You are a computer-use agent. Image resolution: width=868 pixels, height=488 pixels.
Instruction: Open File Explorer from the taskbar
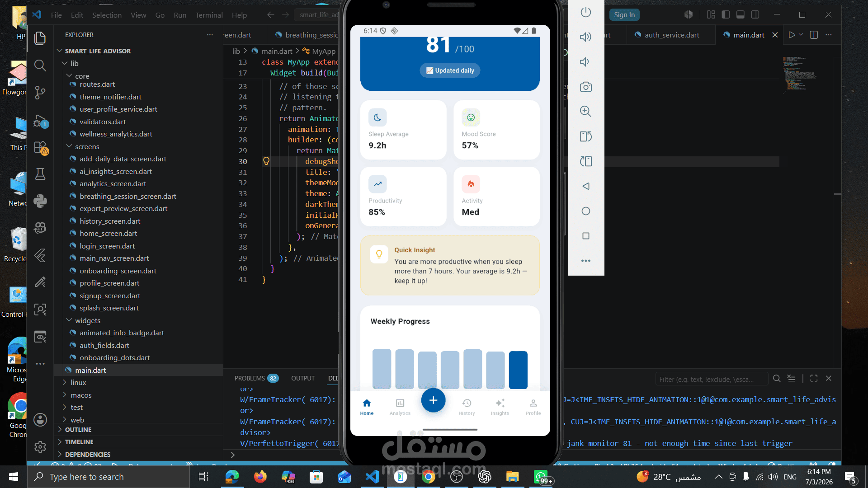(x=512, y=477)
